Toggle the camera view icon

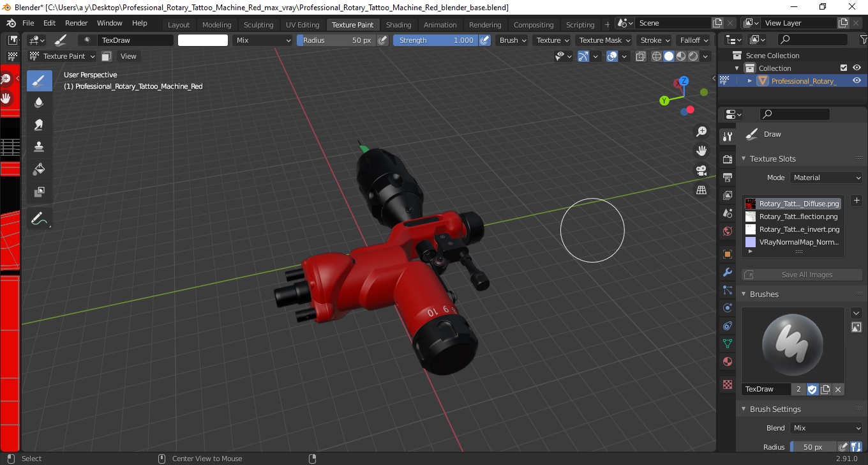coord(701,171)
